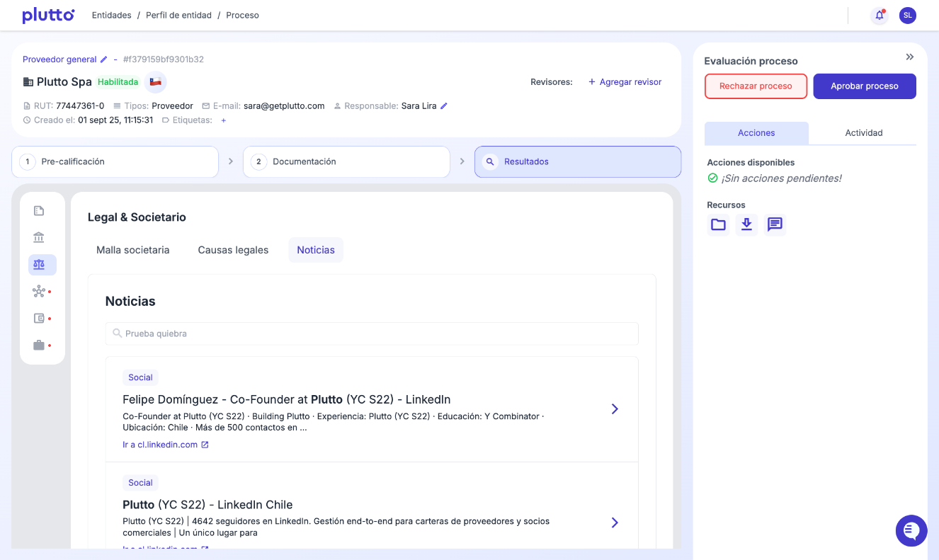Viewport: 939px width, 560px height.
Task: Switch to Malla societaria tab
Action: pyautogui.click(x=133, y=250)
